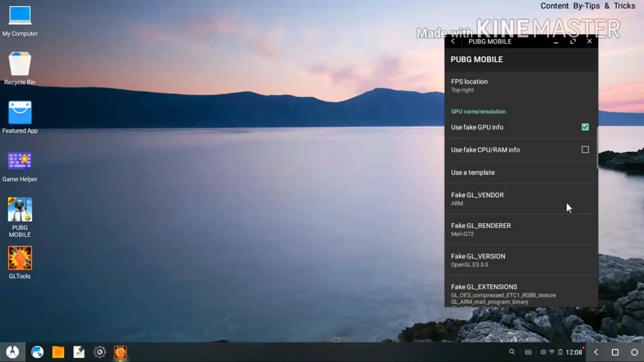Tap the square recent apps button
Image resolution: width=644 pixels, height=362 pixels.
coord(615,352)
